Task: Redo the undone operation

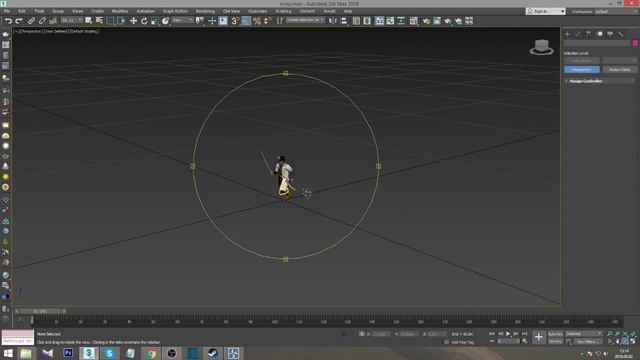Action: (19, 21)
